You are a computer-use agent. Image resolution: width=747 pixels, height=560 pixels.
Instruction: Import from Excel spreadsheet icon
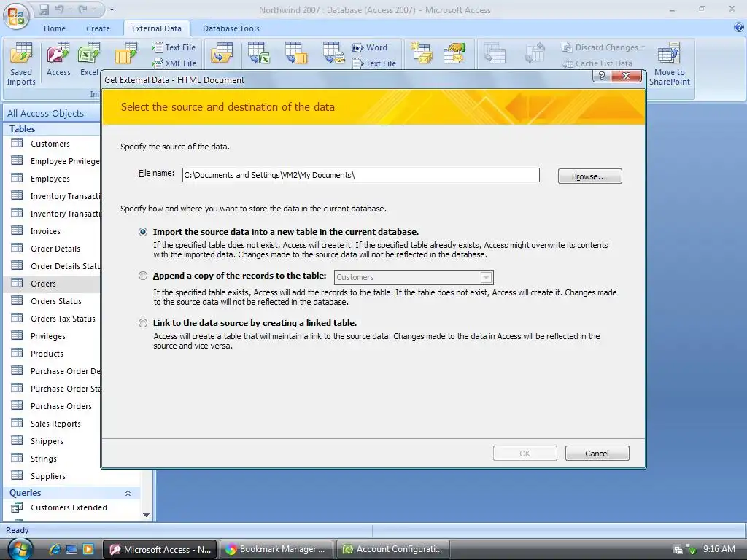tap(89, 60)
